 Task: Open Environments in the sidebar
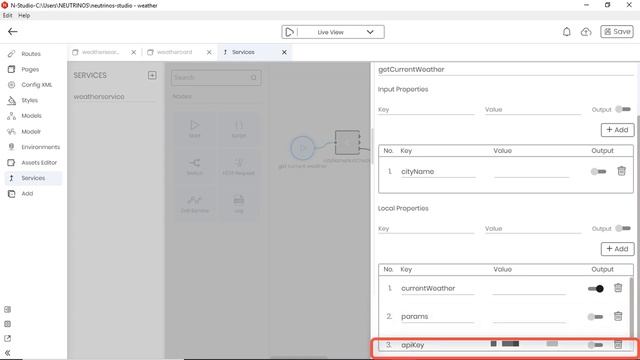(x=40, y=147)
